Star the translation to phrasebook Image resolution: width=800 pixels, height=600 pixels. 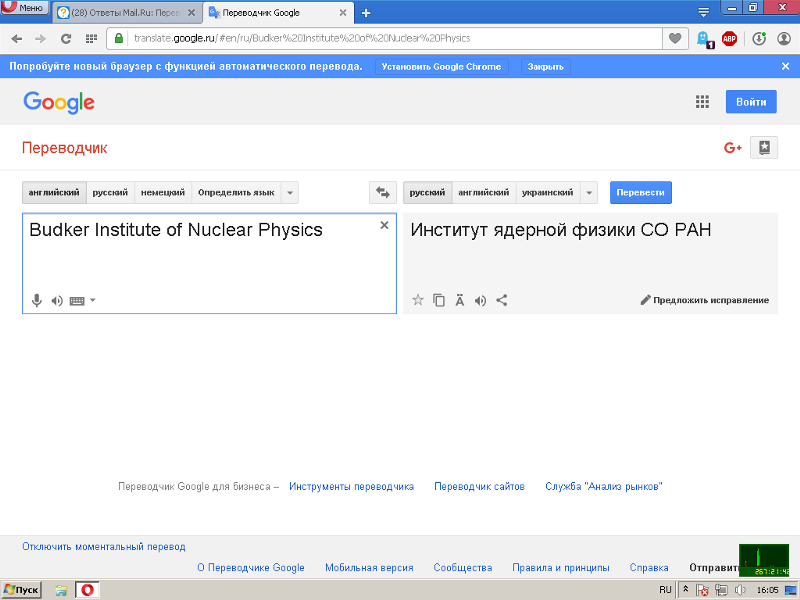click(x=418, y=300)
